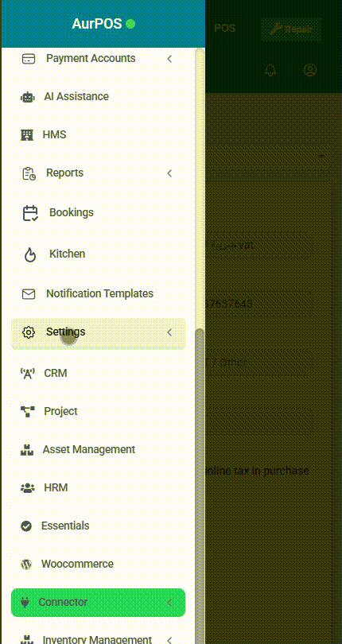
Task: Click the HMS building icon
Action: click(27, 134)
